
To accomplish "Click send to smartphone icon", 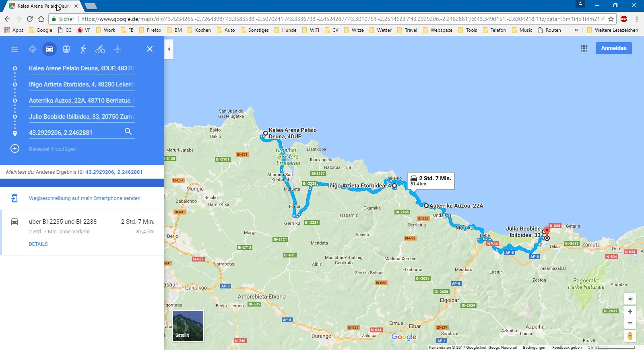I will coord(14,198).
